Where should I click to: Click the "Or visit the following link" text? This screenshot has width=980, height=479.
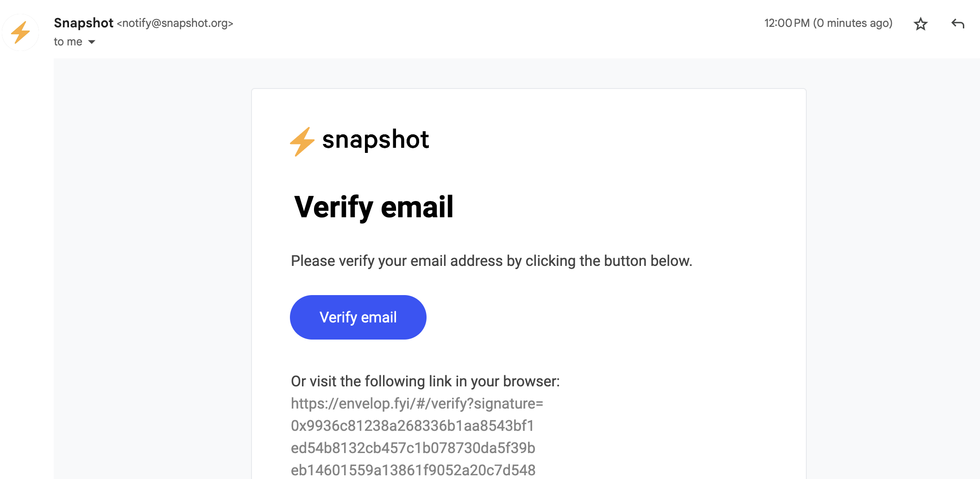click(x=425, y=381)
